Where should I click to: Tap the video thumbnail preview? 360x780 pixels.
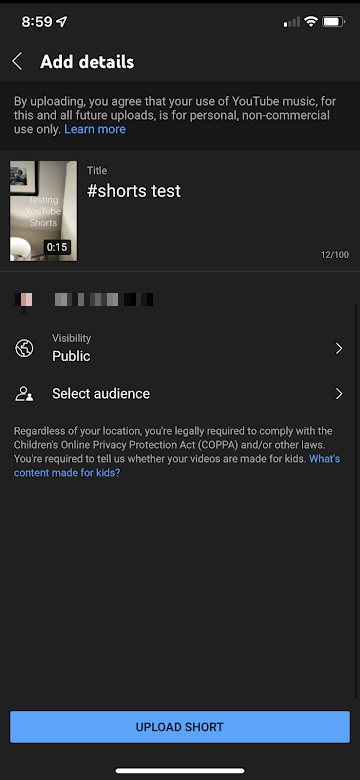[x=44, y=211]
